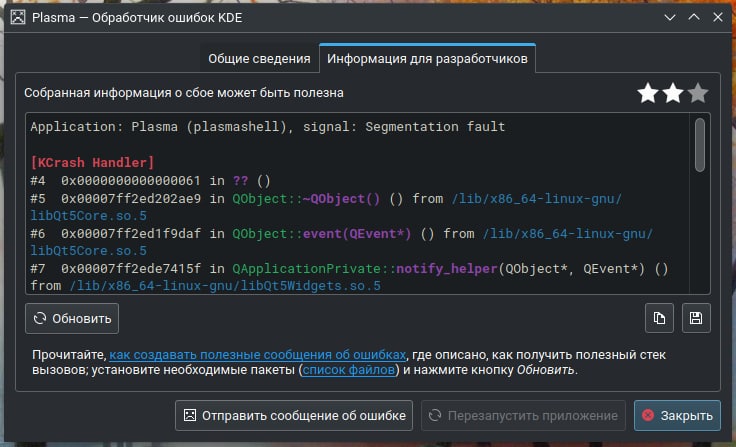Close window via title bar X
Image resolution: width=736 pixels, height=447 pixels.
pos(718,17)
